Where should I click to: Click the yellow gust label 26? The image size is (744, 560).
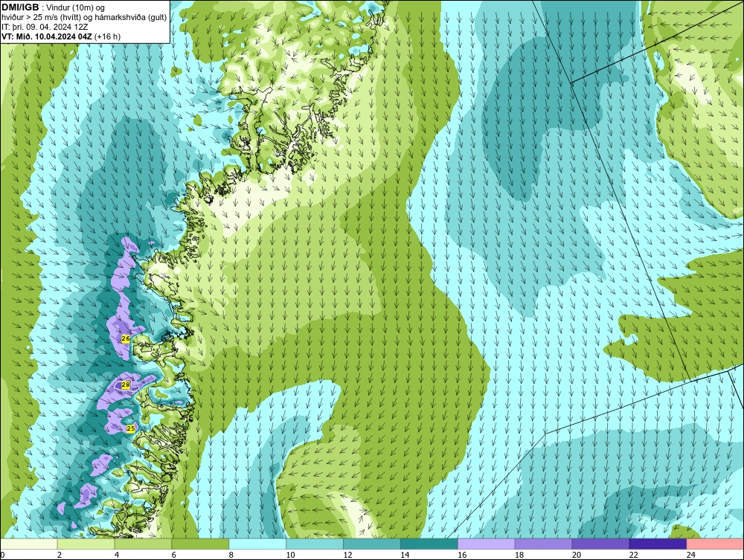[x=125, y=338]
